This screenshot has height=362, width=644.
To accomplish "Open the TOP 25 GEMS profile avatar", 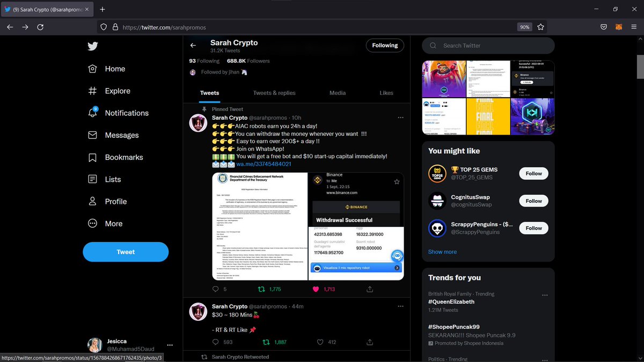I will [437, 173].
